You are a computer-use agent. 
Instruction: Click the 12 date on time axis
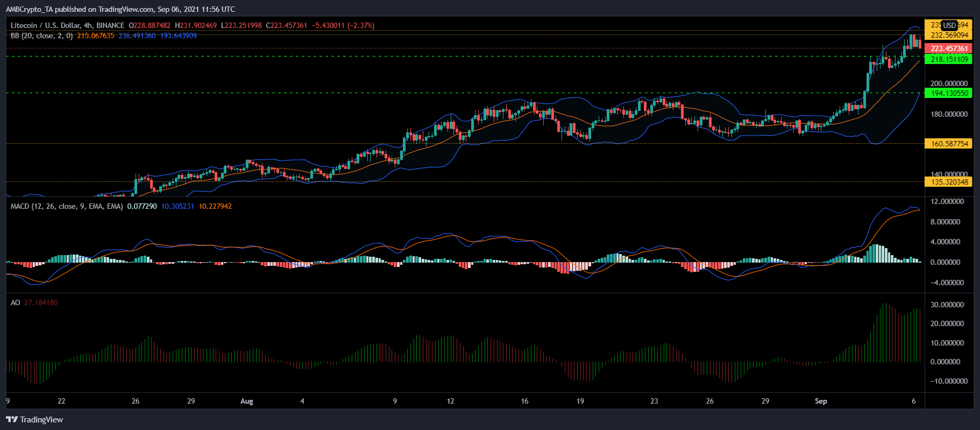[451, 401]
